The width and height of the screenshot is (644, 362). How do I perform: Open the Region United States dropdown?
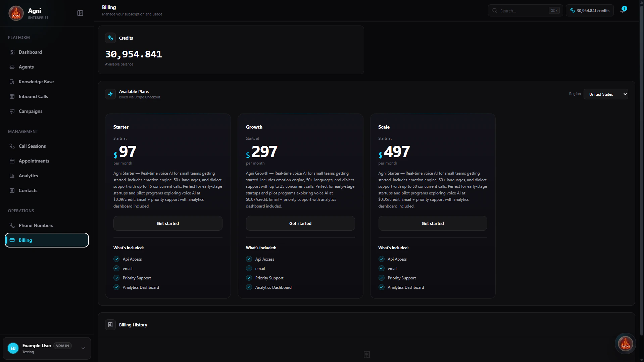pyautogui.click(x=606, y=94)
